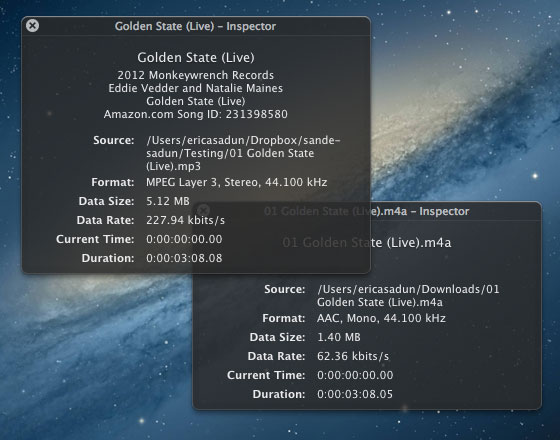Close the Golden State (Live) Inspector window

coord(32,26)
